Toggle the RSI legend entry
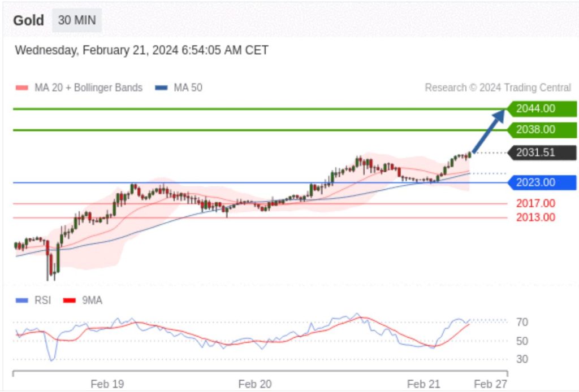 (34, 300)
